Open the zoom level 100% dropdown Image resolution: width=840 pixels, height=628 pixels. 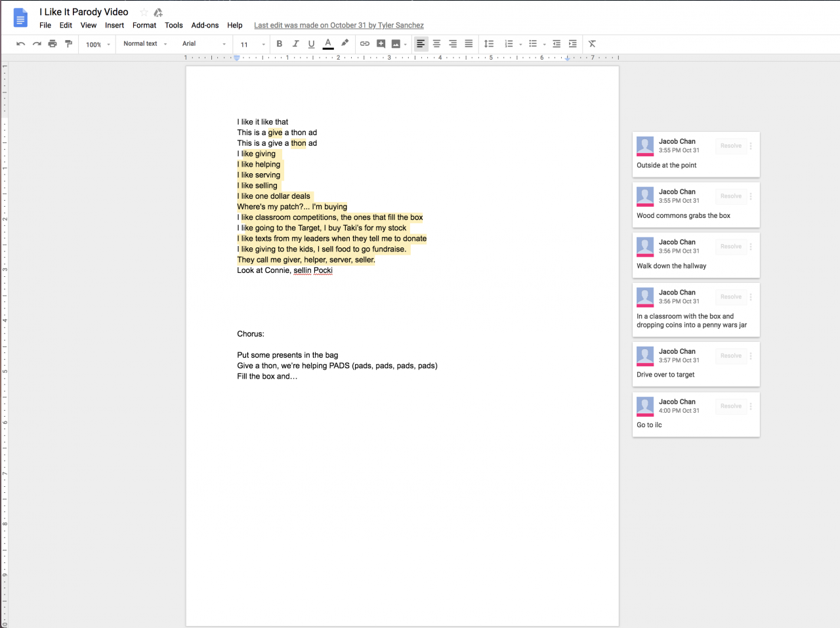pos(98,45)
